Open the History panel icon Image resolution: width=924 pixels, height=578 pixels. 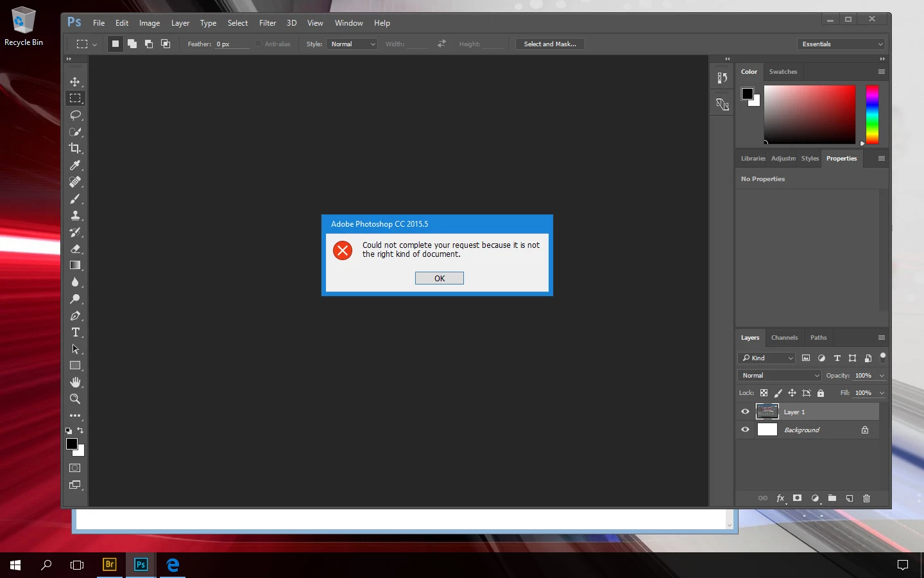[x=723, y=78]
